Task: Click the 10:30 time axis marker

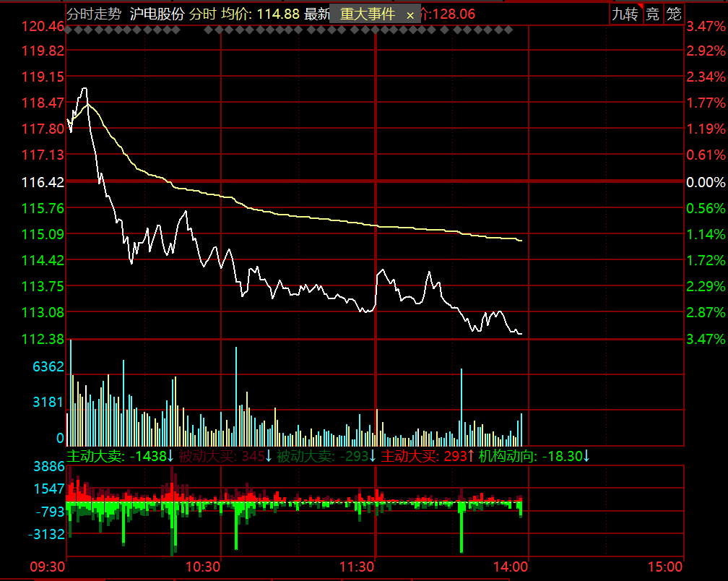Action: [203, 567]
